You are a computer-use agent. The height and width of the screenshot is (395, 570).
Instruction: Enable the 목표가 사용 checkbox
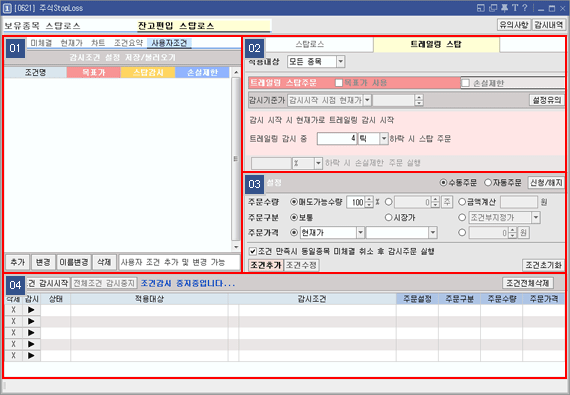point(339,83)
